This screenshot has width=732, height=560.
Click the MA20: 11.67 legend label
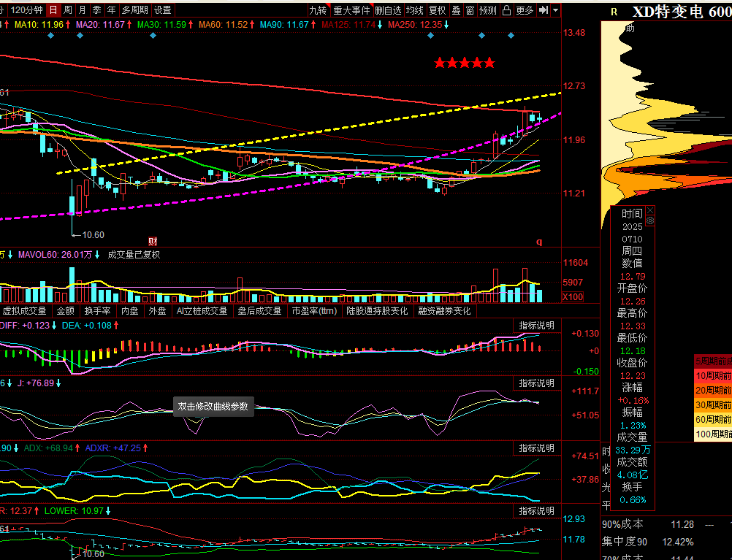100,24
